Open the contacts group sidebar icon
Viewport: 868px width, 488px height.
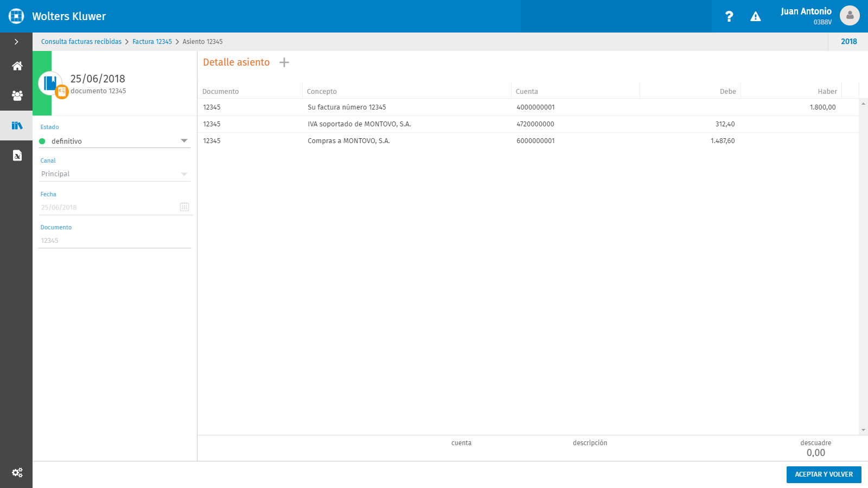point(17,95)
